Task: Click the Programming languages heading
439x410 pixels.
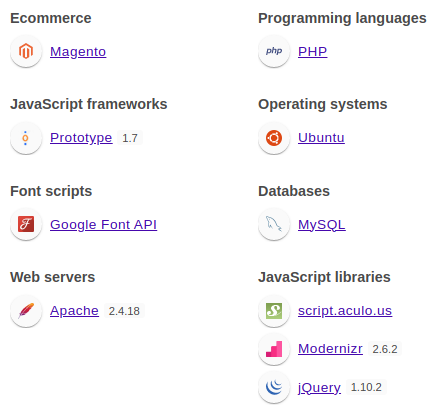Action: (x=342, y=19)
